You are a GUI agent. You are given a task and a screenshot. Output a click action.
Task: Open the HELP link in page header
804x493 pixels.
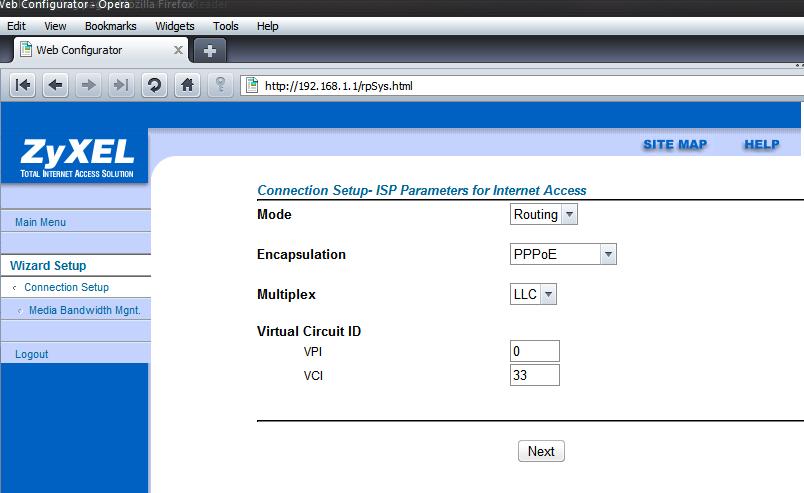tap(761, 145)
